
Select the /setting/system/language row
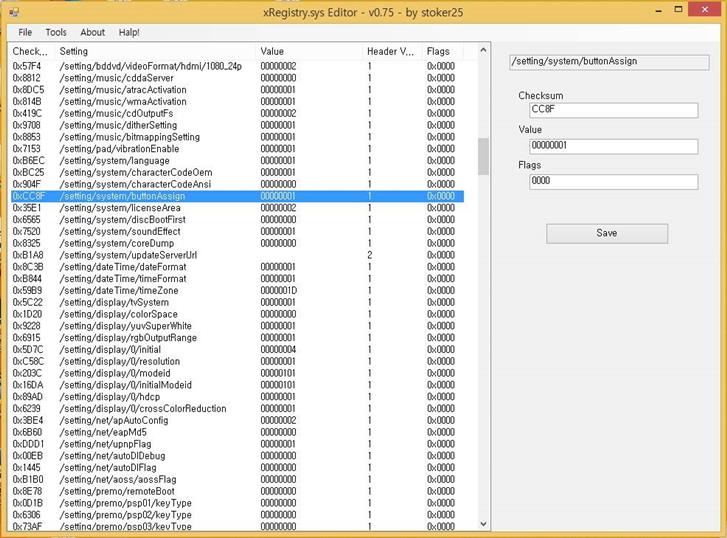[114, 161]
